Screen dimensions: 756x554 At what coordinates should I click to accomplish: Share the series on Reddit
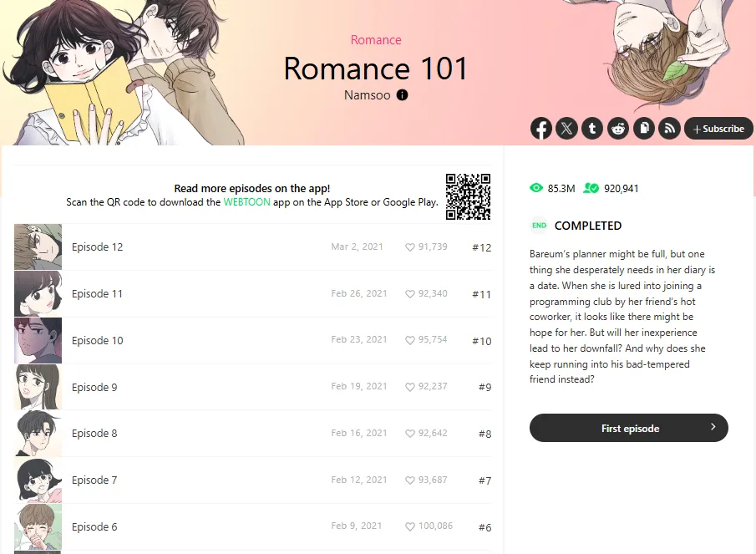click(x=618, y=128)
